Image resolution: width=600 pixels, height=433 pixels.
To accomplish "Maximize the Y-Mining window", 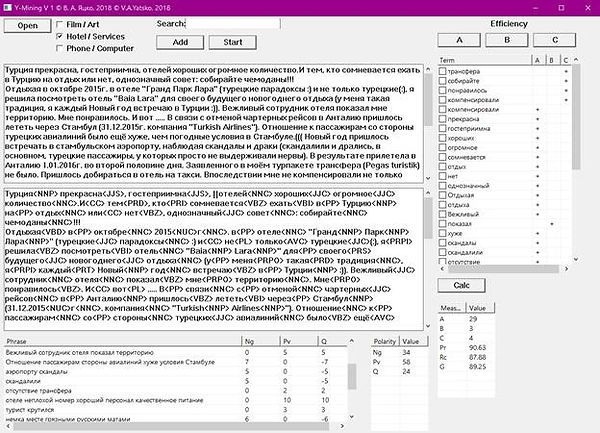I will click(x=561, y=8).
